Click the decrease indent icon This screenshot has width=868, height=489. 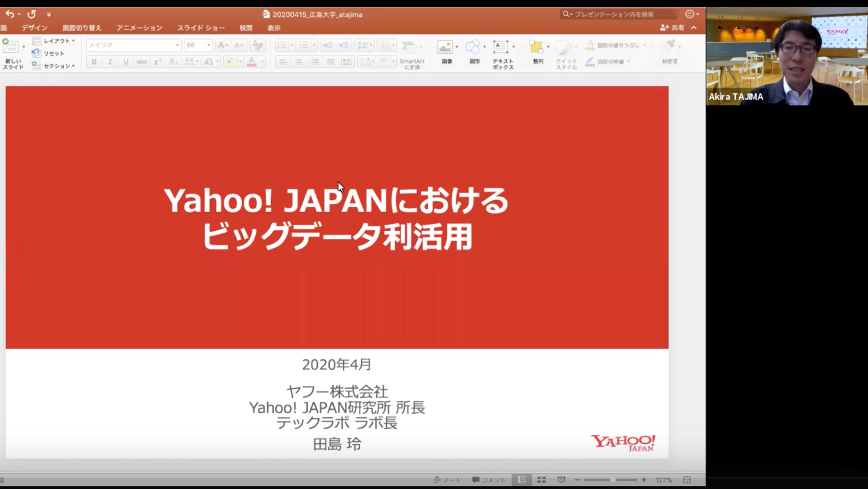[x=328, y=45]
